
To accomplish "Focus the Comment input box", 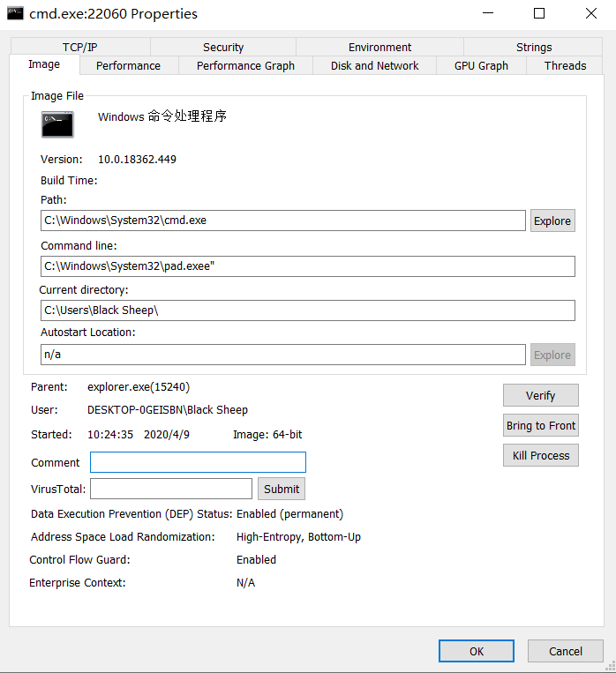I will pyautogui.click(x=198, y=462).
